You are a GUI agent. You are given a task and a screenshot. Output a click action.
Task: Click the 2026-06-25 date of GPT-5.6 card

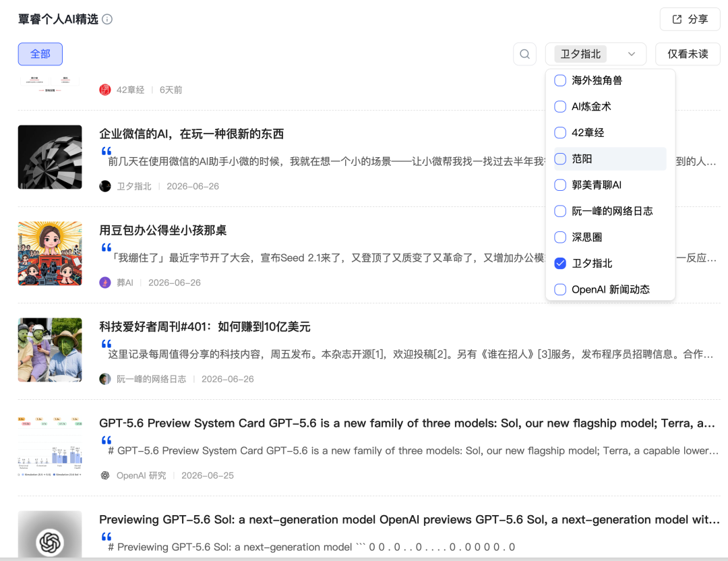tap(208, 475)
